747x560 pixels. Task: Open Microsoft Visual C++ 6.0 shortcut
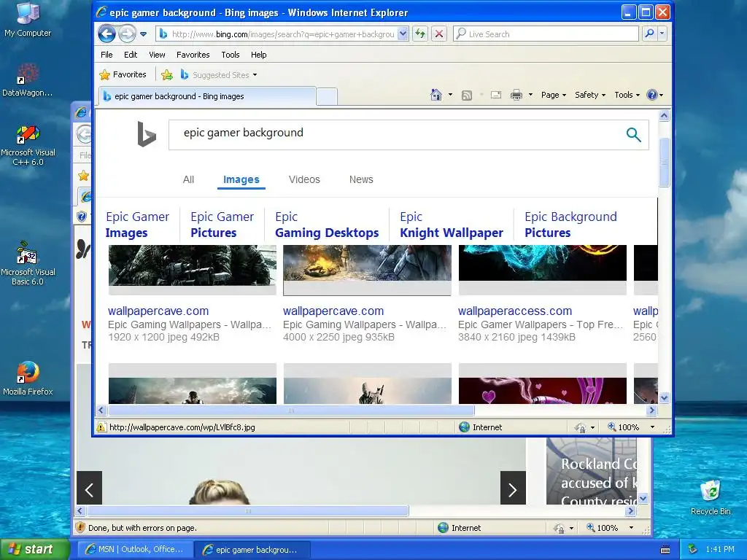28,145
